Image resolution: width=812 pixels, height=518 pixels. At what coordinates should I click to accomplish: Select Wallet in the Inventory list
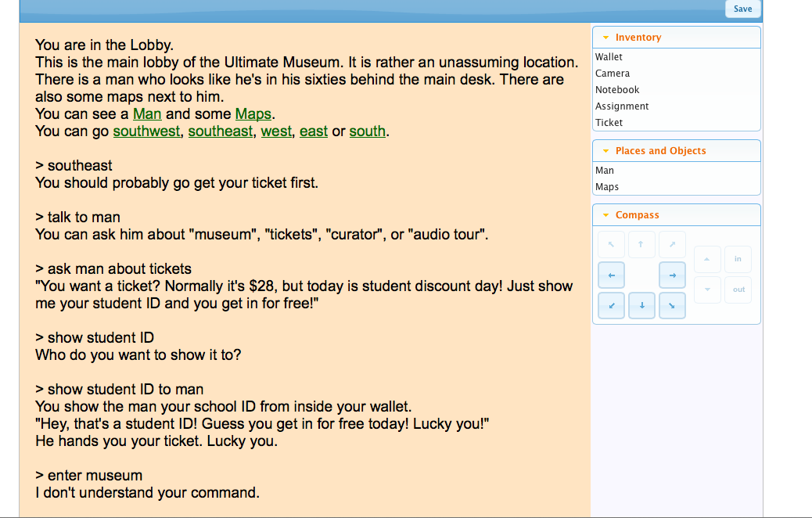coord(609,57)
